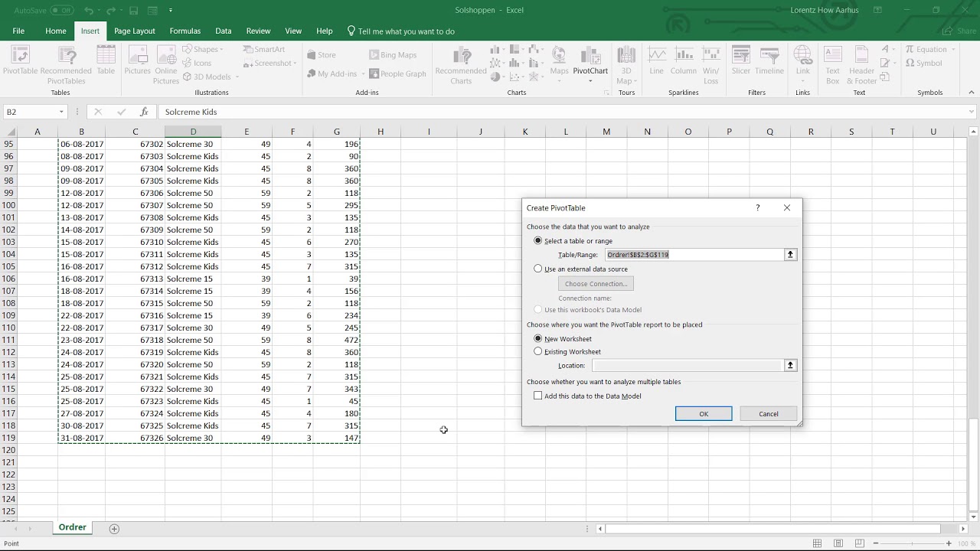The width and height of the screenshot is (980, 551).
Task: Insert a Win/Loss sparkline
Action: pos(710,64)
